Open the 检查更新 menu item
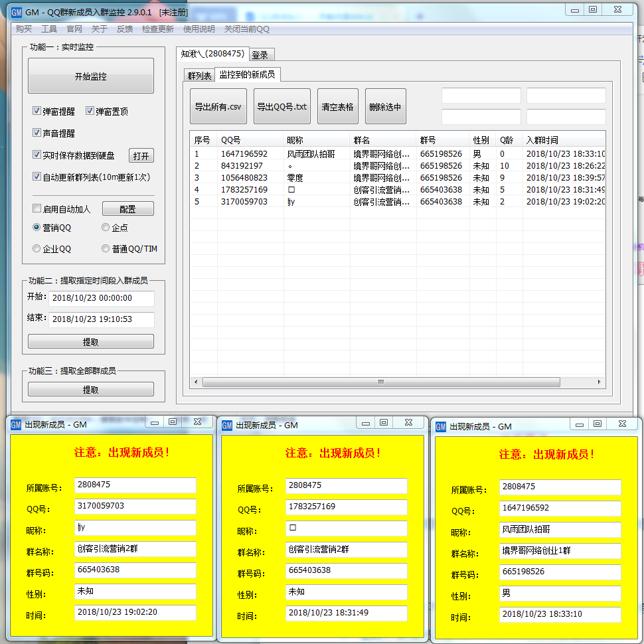 (x=158, y=29)
